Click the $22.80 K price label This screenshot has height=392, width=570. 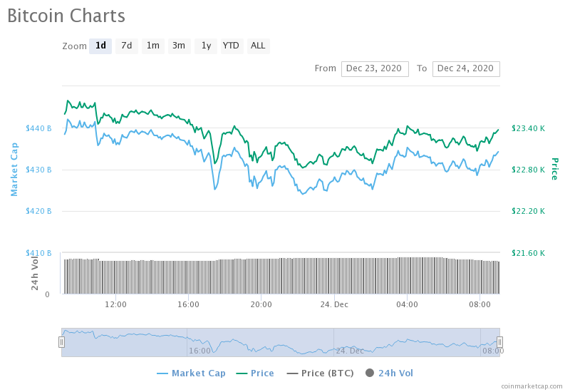528,170
